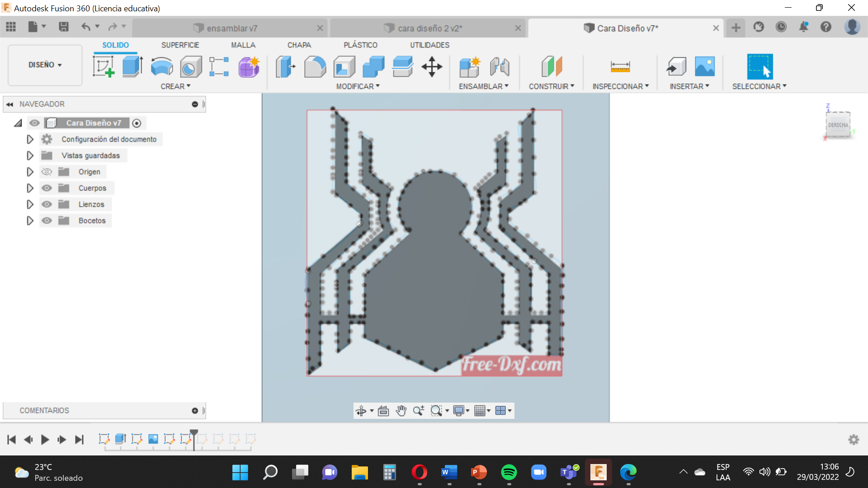Screen dimensions: 868x488
Task: Select the Insert Derive tool
Action: coord(676,67)
